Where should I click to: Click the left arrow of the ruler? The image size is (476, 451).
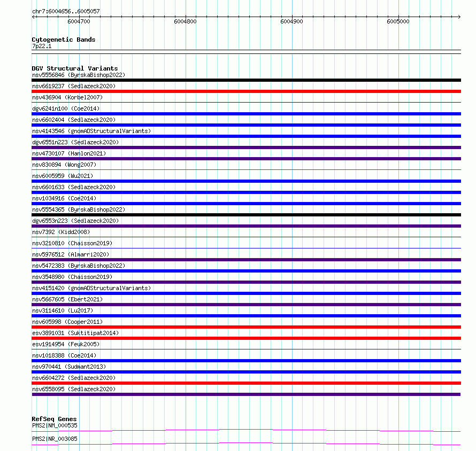[34, 17]
